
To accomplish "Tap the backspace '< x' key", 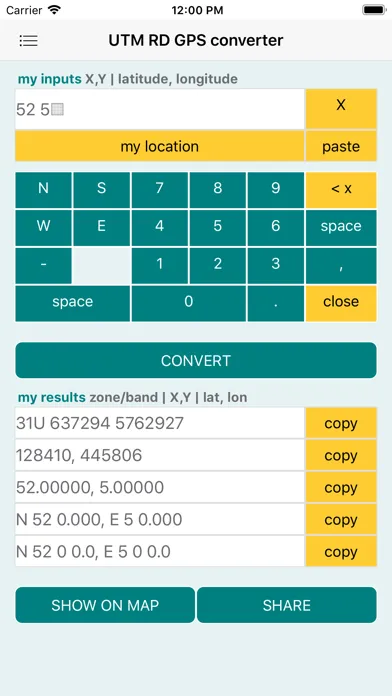I will (341, 190).
